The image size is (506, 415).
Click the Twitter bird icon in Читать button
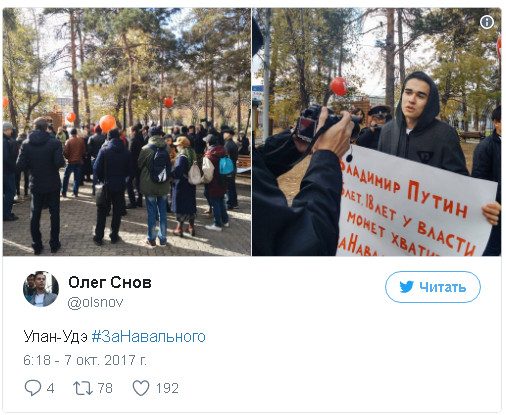point(406,287)
